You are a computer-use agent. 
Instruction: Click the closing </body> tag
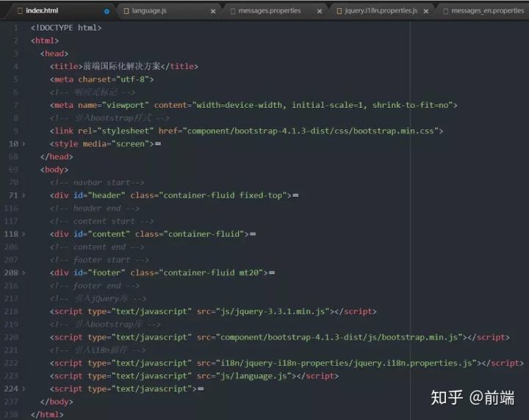(57, 402)
